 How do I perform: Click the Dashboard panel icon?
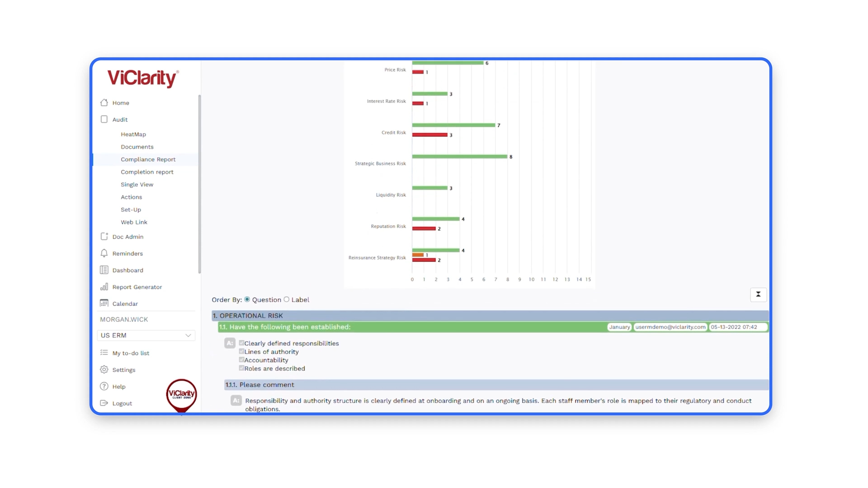[104, 270]
